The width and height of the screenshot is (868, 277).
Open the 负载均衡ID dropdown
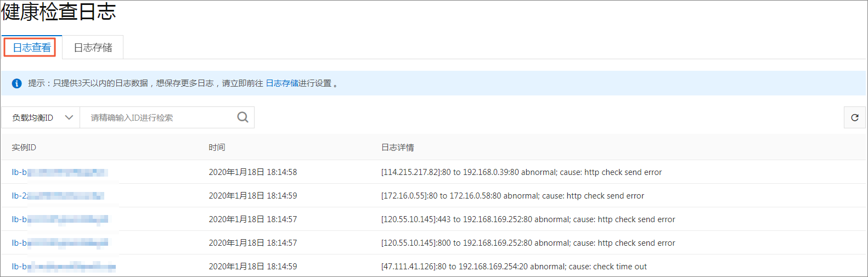tap(41, 117)
